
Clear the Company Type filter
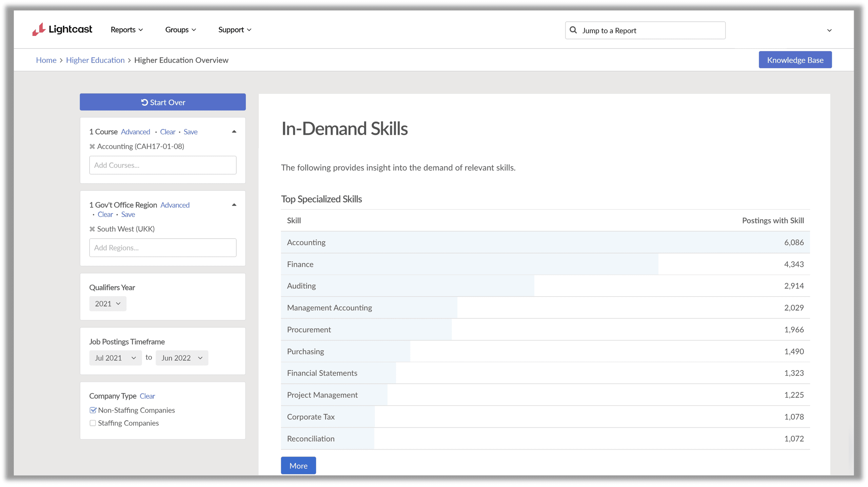pos(147,396)
